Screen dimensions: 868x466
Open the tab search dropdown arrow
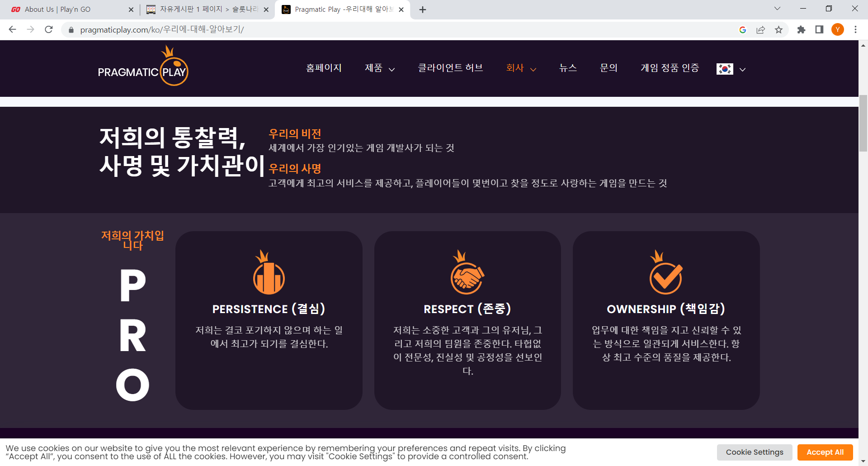coord(777,9)
